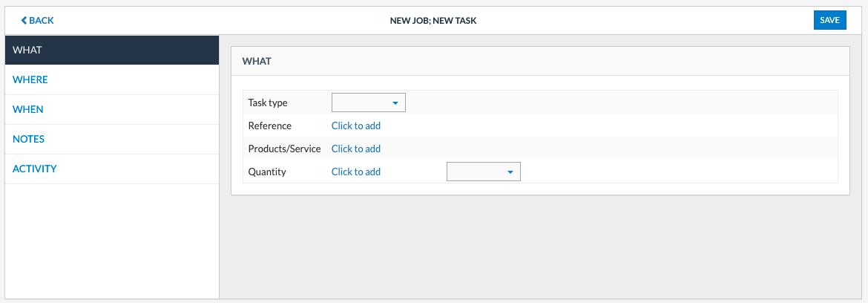Screen dimensions: 868x303
Task: Click the Quantity unit dropdown caret
Action: 510,172
